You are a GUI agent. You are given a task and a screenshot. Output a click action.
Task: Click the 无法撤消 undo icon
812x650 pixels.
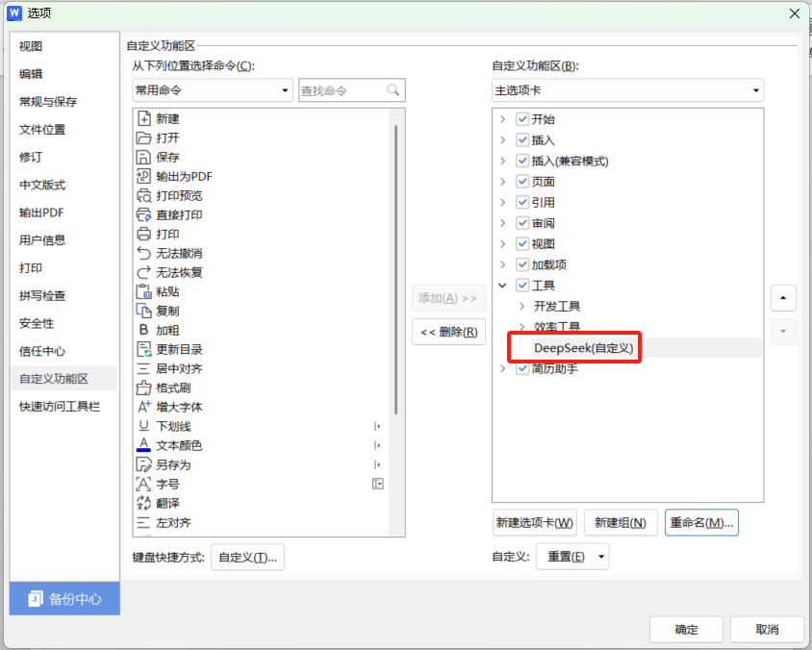(x=143, y=253)
